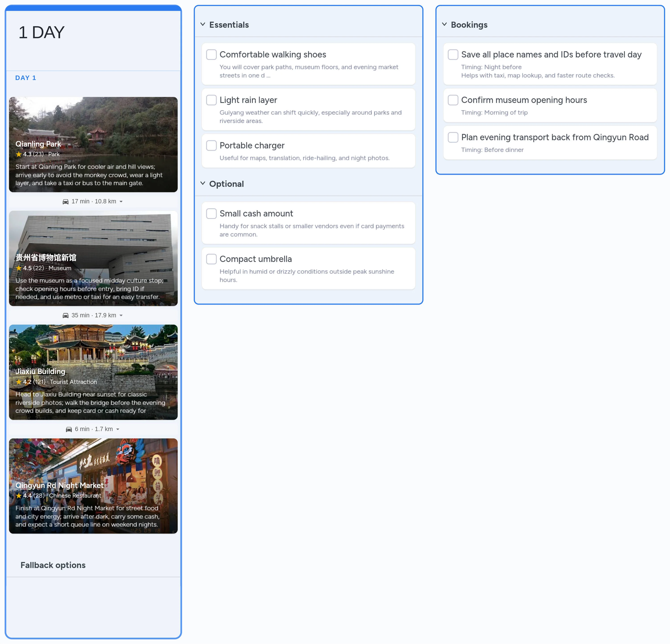Viewport: 670px width, 644px height.
Task: Mark Portable charger as packed
Action: point(211,145)
